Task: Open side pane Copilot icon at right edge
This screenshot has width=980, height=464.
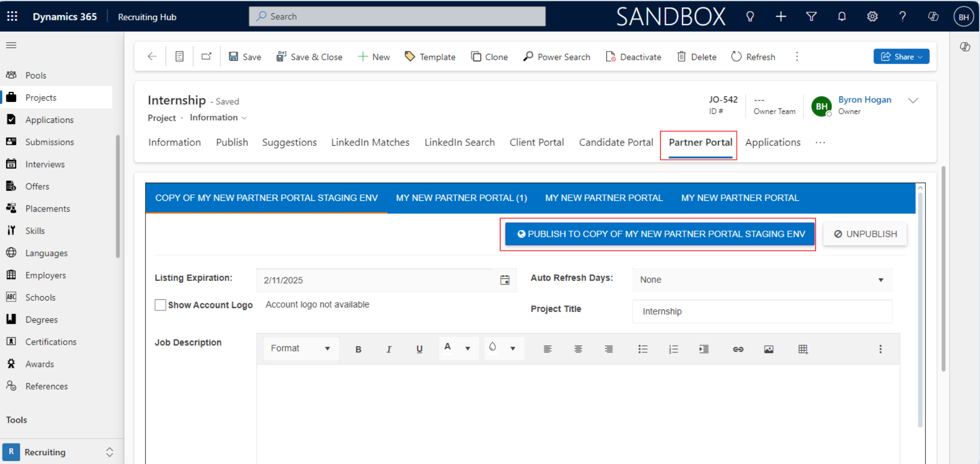Action: 965,47
